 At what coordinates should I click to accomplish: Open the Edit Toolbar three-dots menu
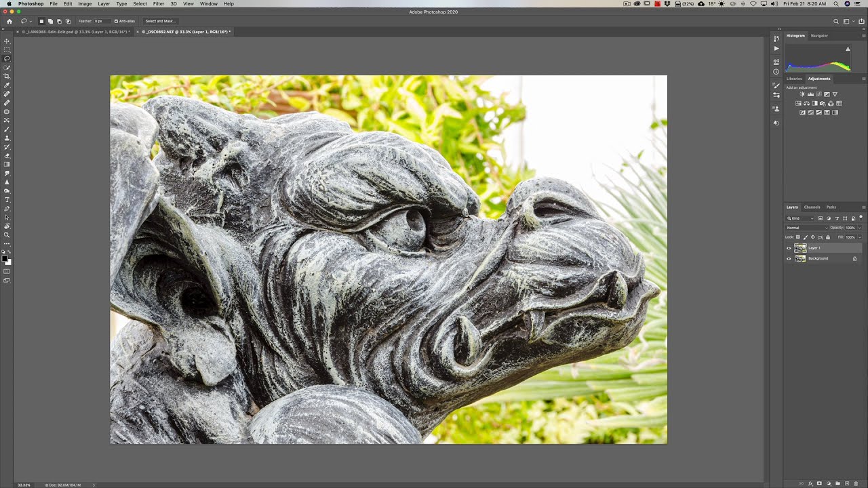click(7, 243)
